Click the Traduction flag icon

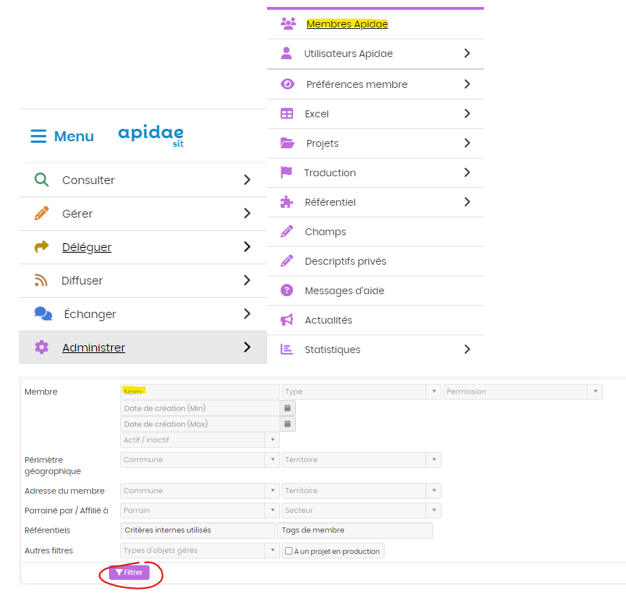[286, 172]
